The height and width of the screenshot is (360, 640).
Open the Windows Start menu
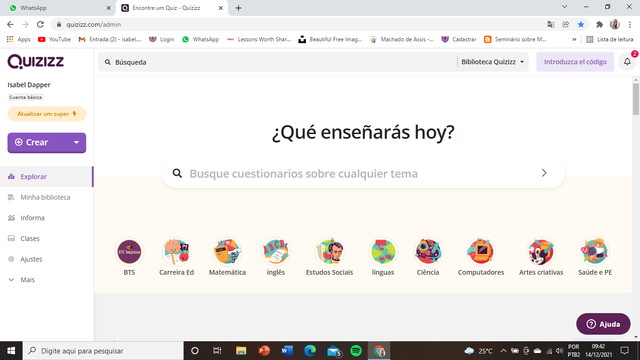click(x=11, y=351)
